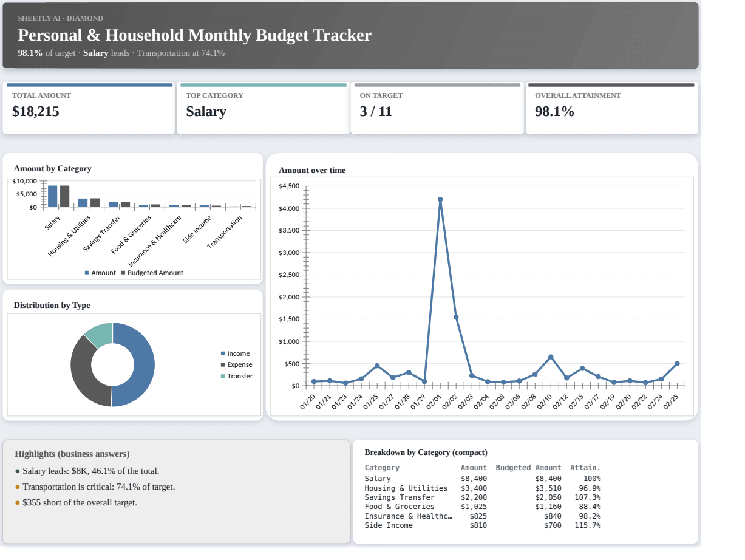The image size is (745, 560).
Task: Click the 01/20 x-axis date label
Action: (x=308, y=401)
